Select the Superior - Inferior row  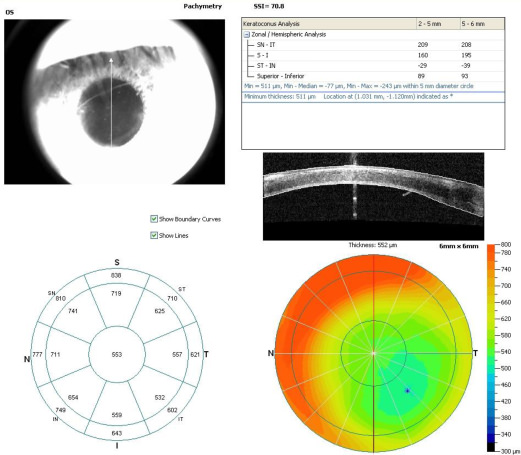click(373, 76)
